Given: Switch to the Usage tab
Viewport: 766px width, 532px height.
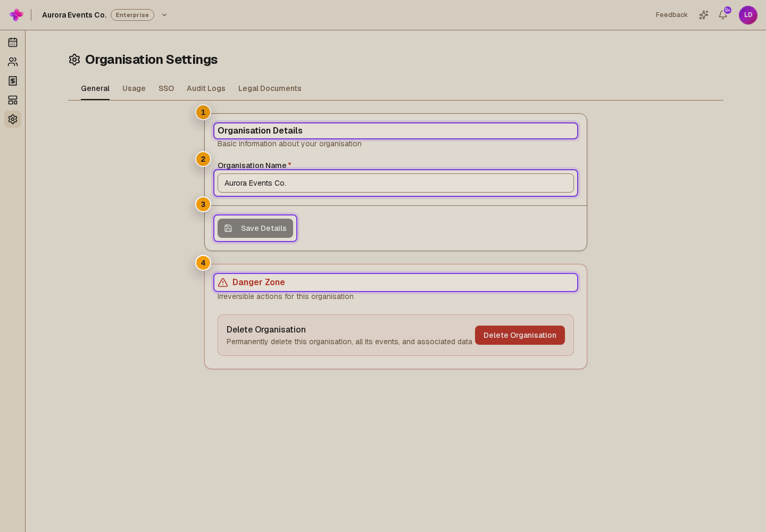Looking at the screenshot, I should (134, 88).
